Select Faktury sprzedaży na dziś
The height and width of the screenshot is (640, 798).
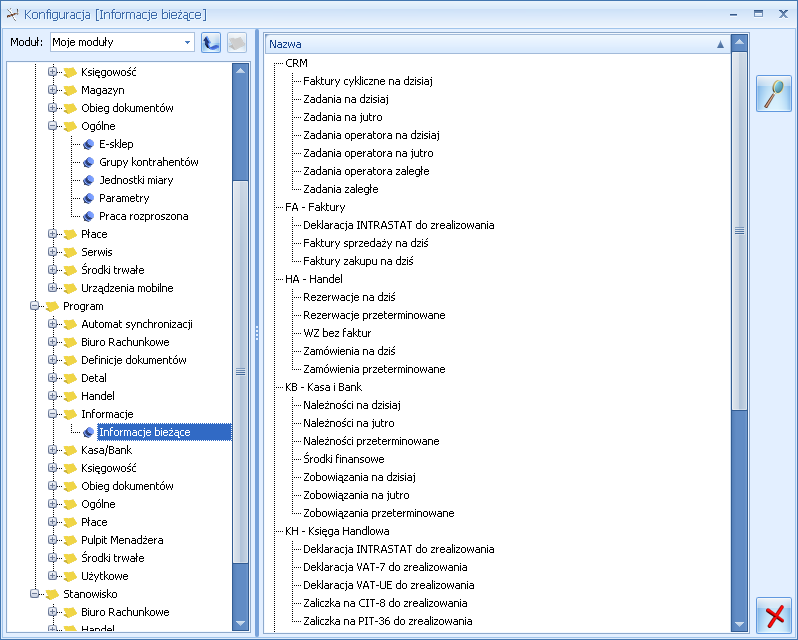(x=365, y=243)
